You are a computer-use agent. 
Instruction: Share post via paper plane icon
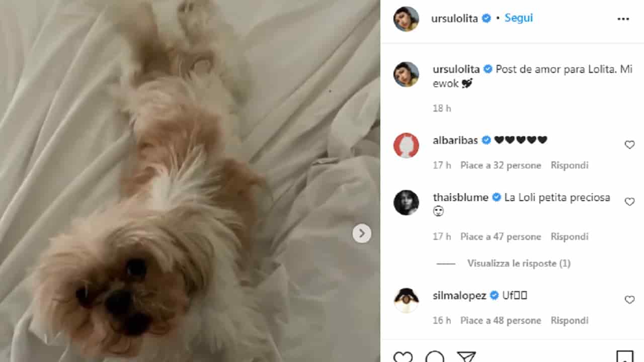466,357
